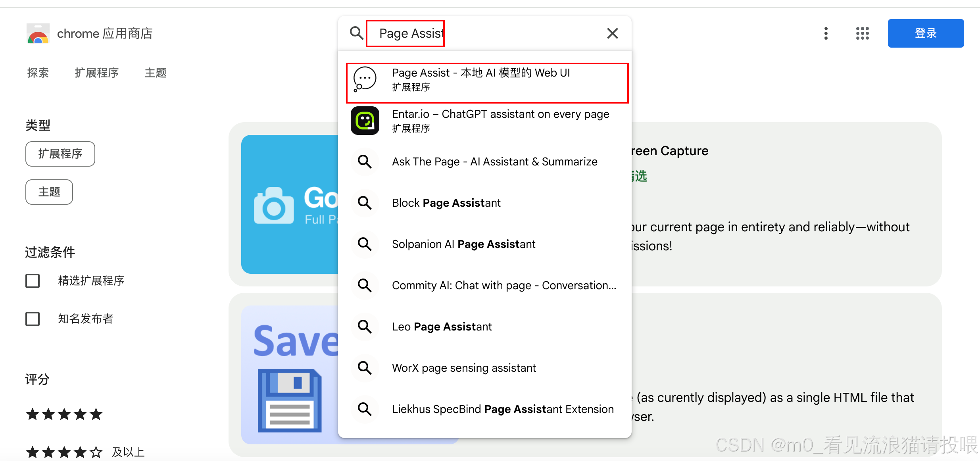Go to the 主题 navigation tab
Viewport: 980px width, 461px height.
pyautogui.click(x=156, y=73)
